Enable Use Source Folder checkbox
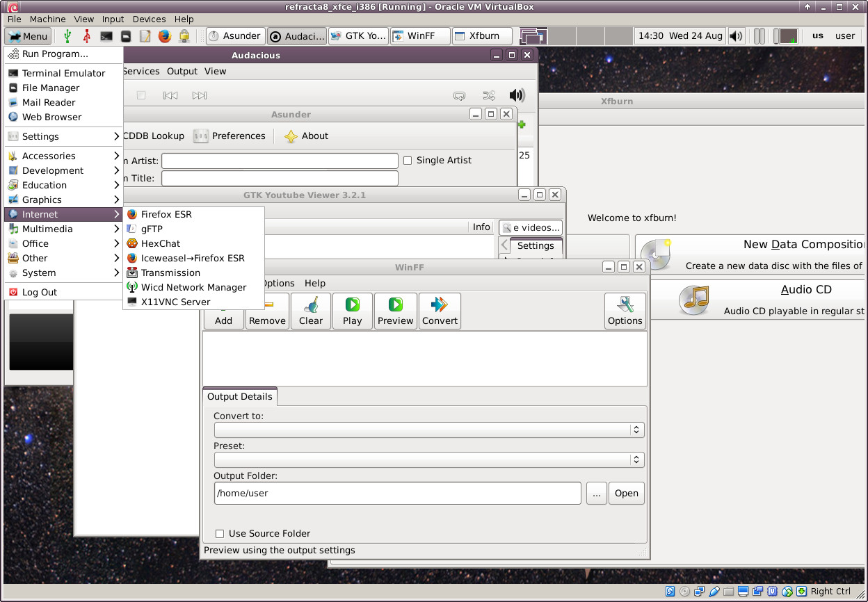The width and height of the screenshot is (868, 602). click(x=220, y=534)
